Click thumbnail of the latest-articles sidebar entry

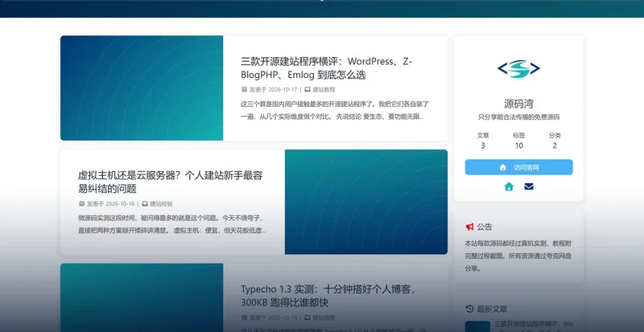tap(477, 326)
